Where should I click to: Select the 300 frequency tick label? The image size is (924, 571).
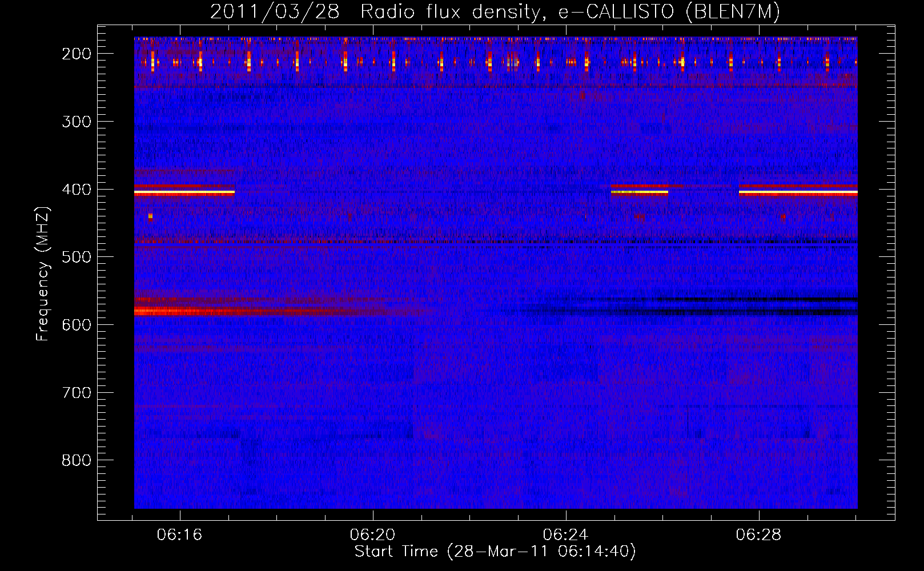pyautogui.click(x=76, y=122)
